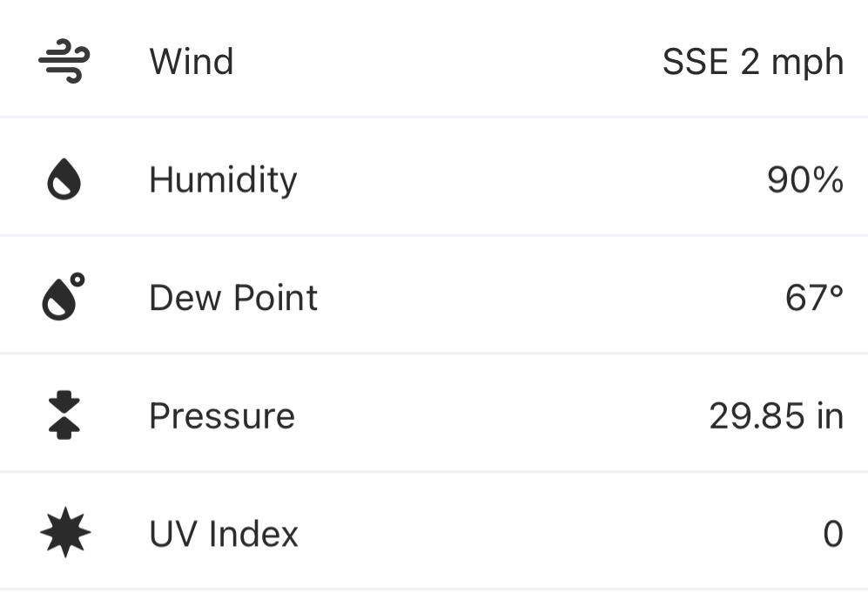Tap the UV index sun icon

[65, 533]
